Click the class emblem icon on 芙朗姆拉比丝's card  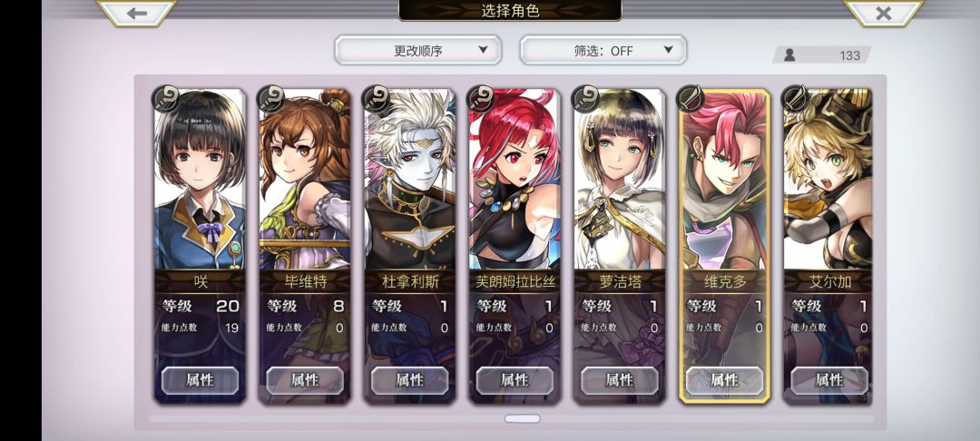[481, 99]
